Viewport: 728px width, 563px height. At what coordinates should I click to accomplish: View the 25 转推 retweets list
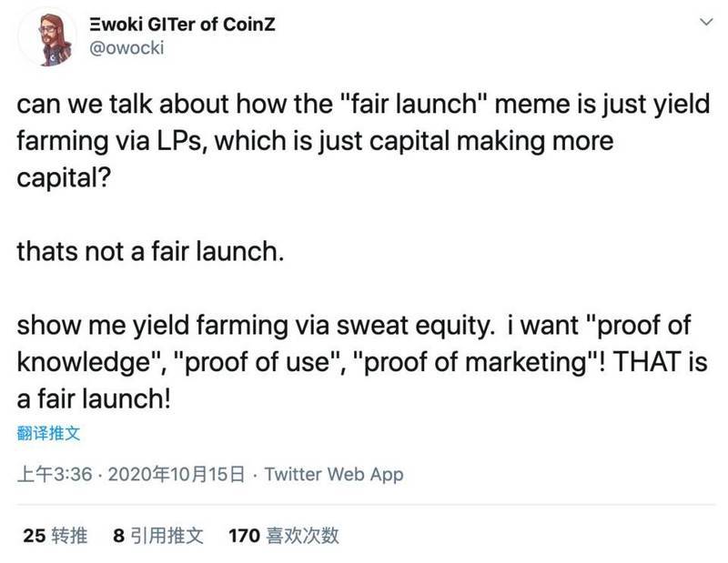56,535
